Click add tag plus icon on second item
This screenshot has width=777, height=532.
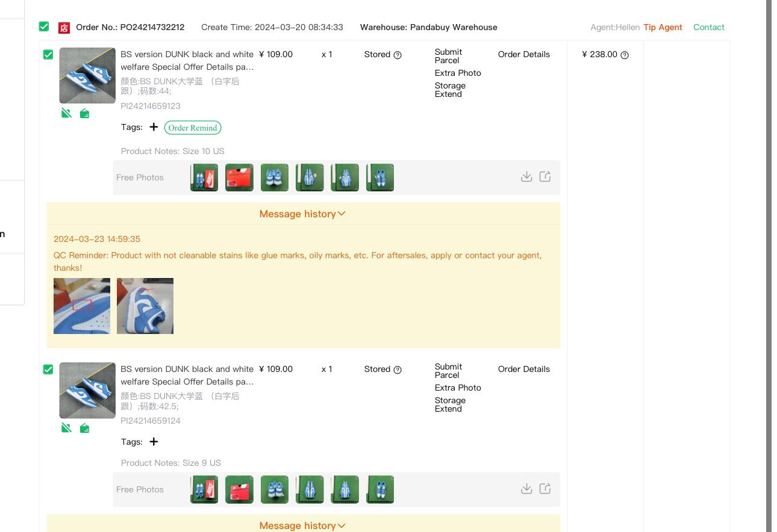[154, 442]
